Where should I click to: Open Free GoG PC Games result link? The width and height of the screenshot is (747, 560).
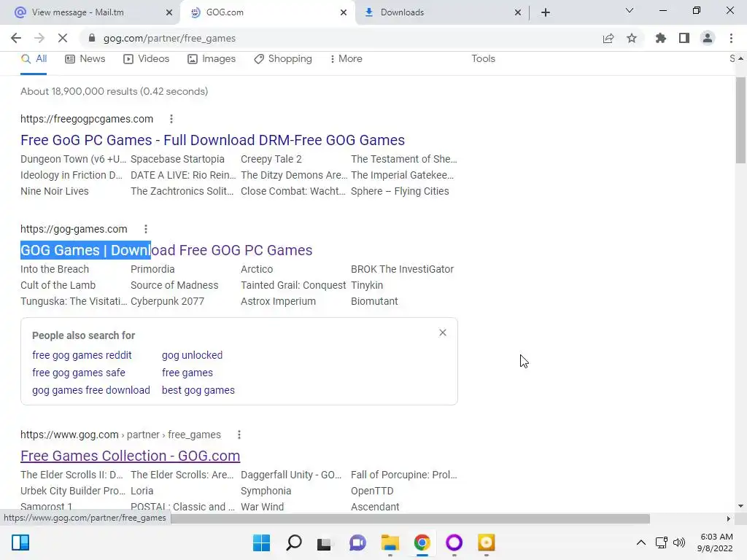tap(212, 140)
